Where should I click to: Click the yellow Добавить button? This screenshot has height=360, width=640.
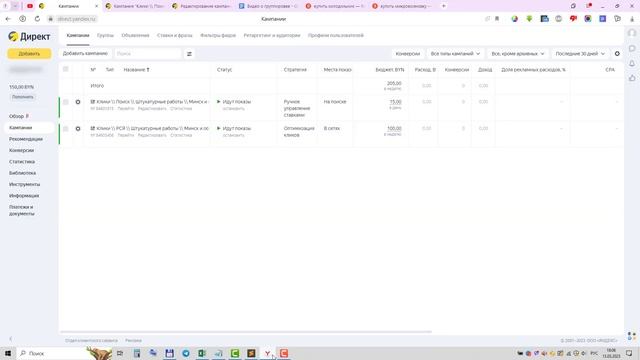click(29, 53)
